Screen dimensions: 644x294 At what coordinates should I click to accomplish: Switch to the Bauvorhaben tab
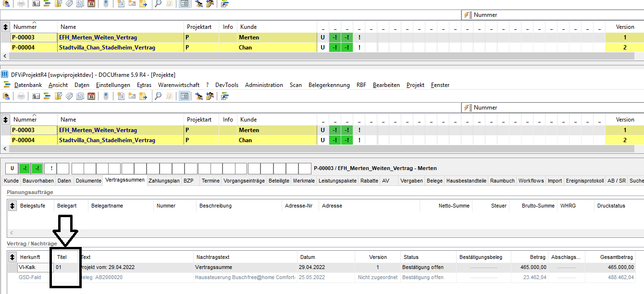click(38, 181)
